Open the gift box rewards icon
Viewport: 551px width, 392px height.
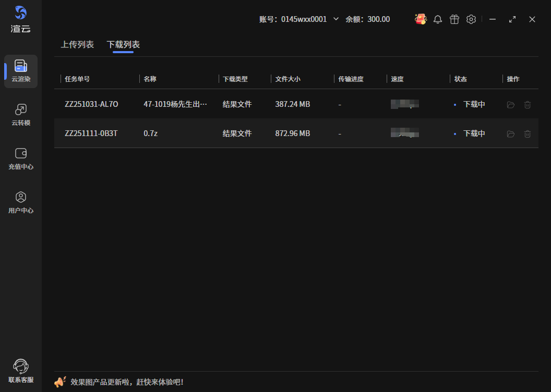[x=454, y=19]
